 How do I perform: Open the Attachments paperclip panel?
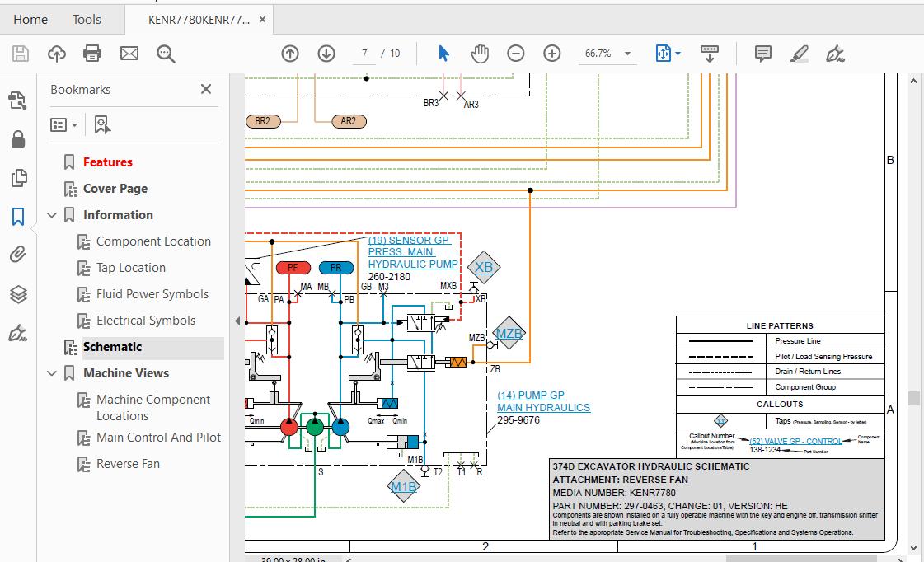[18, 255]
